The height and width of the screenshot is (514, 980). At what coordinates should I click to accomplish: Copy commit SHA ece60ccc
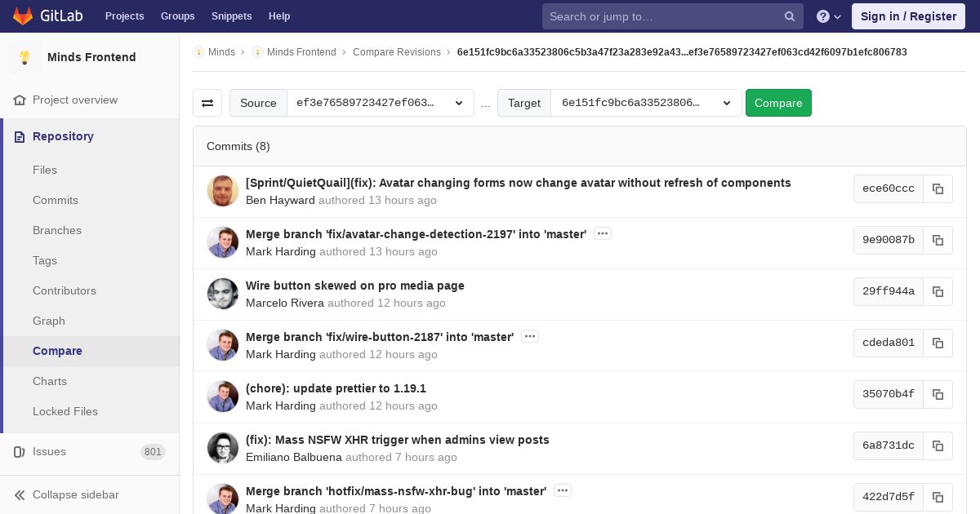pos(938,188)
